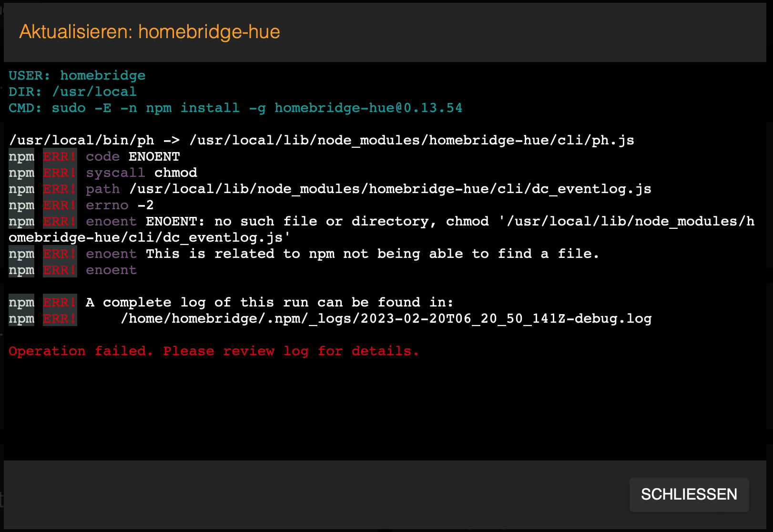
Task: Click the 'npm' label beside 'errno'
Action: click(x=21, y=205)
